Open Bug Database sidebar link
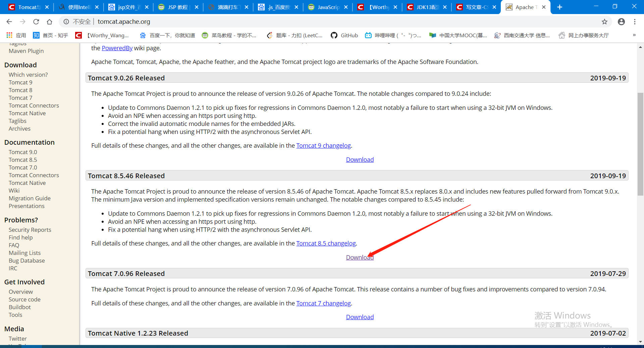 point(26,261)
